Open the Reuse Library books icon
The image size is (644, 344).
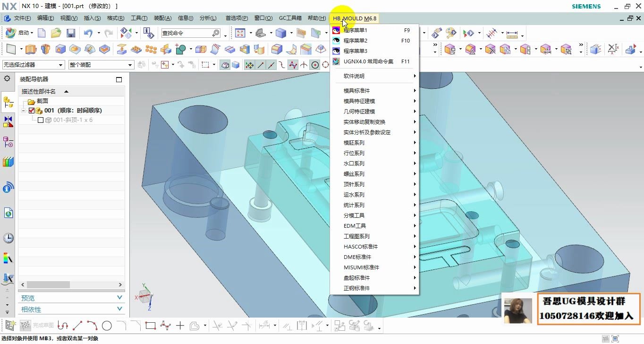click(8, 162)
